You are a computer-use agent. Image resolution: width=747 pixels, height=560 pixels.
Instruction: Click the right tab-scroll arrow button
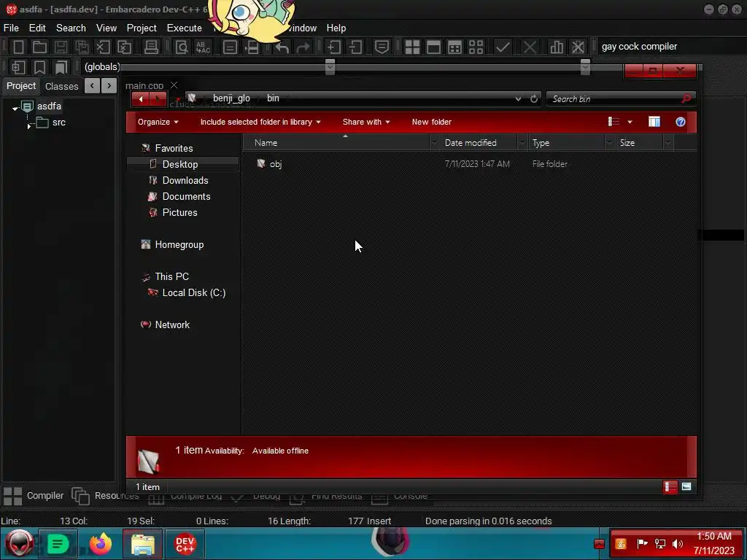[x=109, y=86]
